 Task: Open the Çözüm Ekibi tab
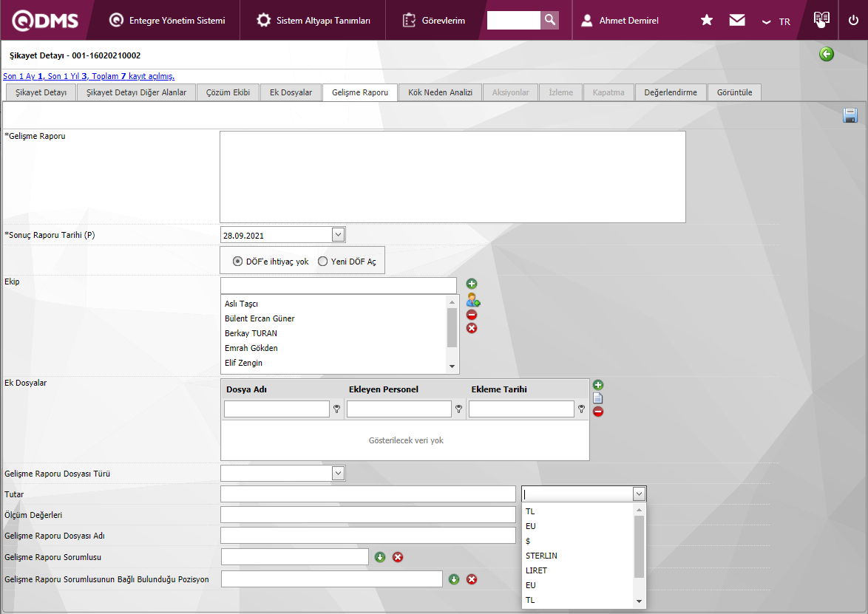coord(228,92)
